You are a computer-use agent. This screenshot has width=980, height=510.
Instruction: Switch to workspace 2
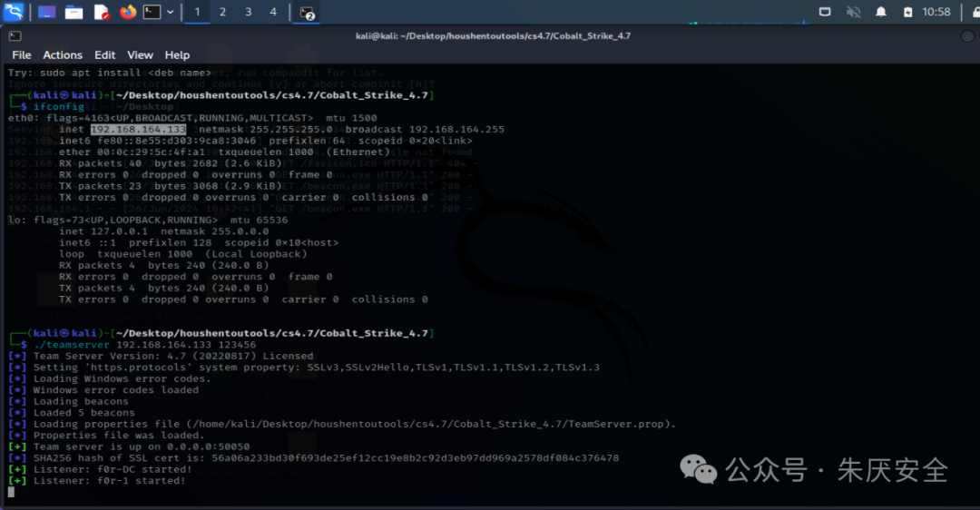pos(222,12)
